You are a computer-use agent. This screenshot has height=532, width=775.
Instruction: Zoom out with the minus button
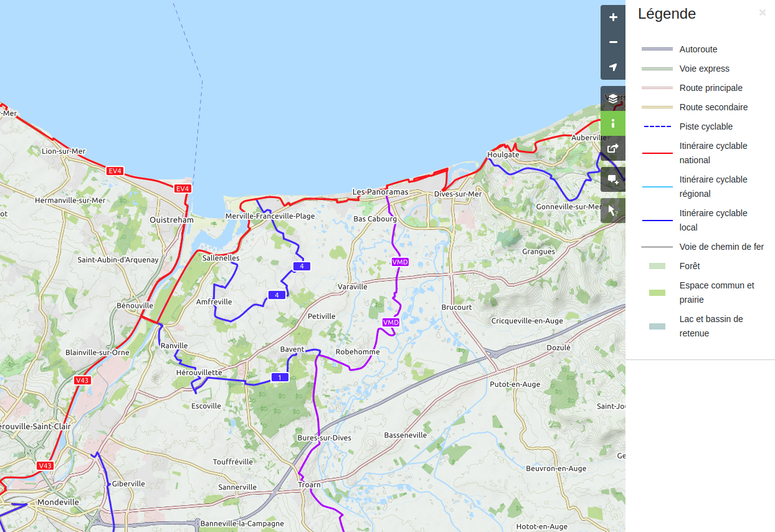coord(613,42)
